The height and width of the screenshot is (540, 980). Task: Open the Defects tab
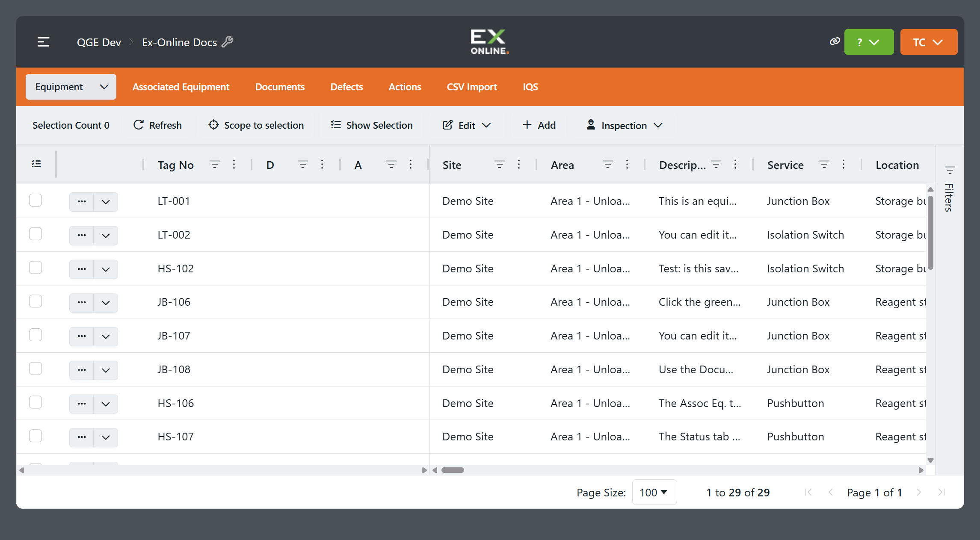click(346, 87)
